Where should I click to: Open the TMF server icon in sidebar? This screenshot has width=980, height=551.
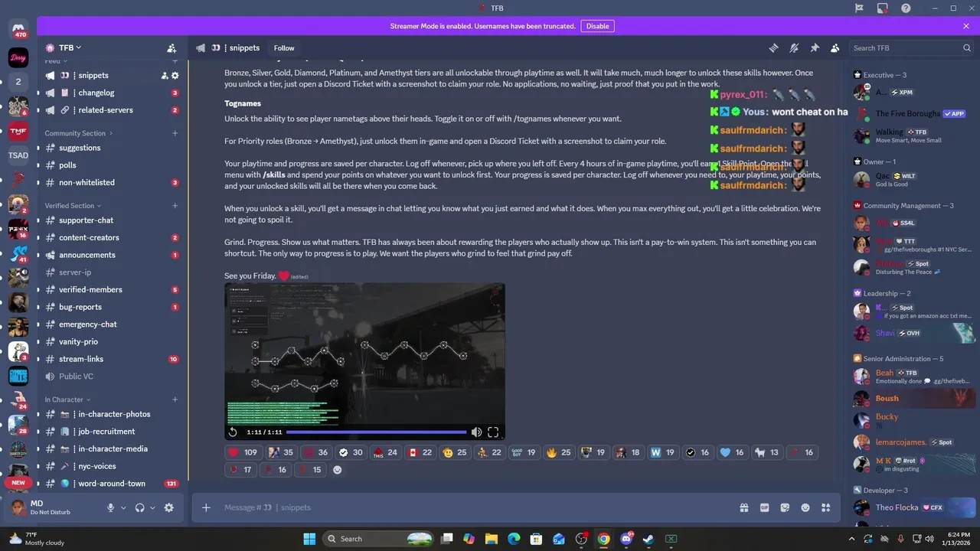click(18, 131)
